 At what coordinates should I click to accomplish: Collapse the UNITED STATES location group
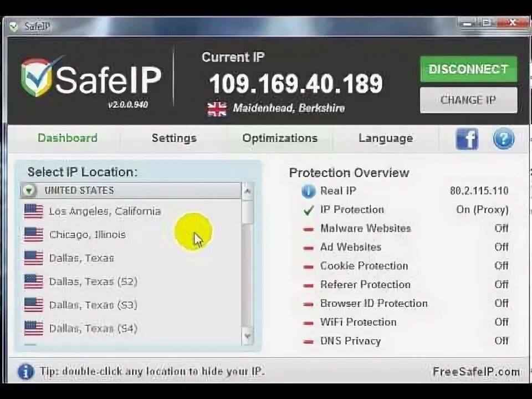pyautogui.click(x=29, y=190)
